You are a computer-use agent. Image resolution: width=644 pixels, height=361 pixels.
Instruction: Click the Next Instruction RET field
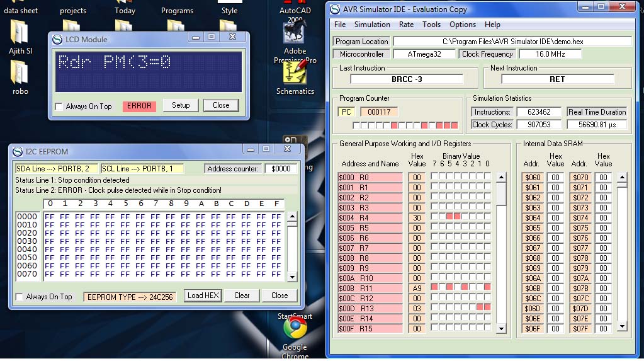click(557, 79)
